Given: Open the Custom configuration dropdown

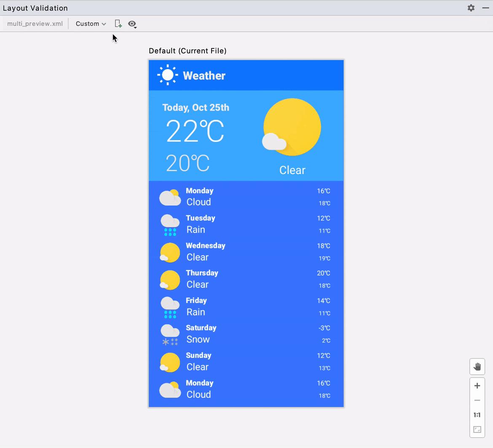Looking at the screenshot, I should (x=90, y=24).
